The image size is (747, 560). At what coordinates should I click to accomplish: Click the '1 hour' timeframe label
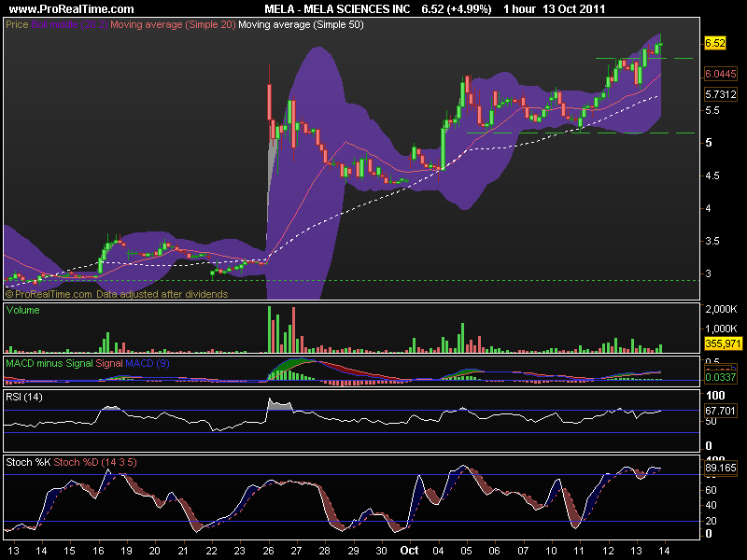click(x=519, y=9)
